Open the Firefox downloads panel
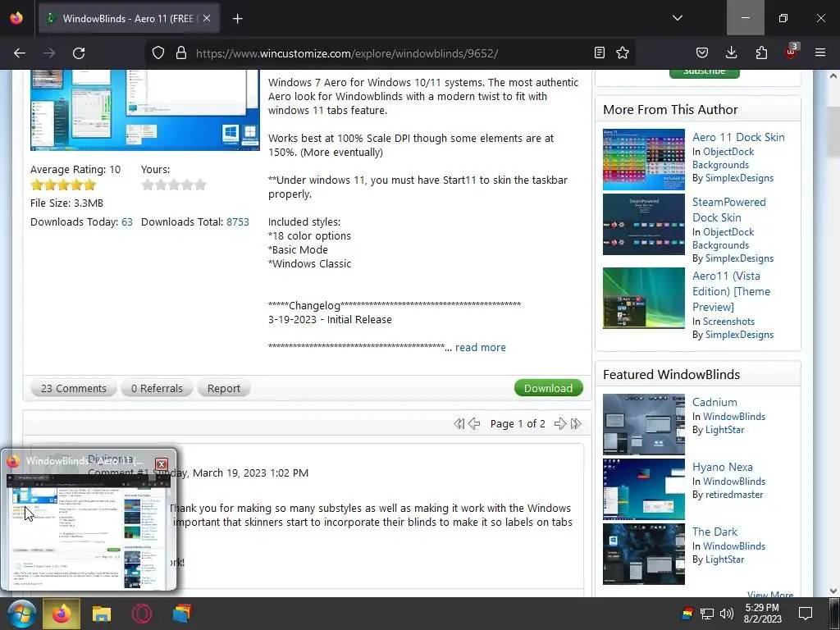The image size is (840, 630). pos(731,53)
